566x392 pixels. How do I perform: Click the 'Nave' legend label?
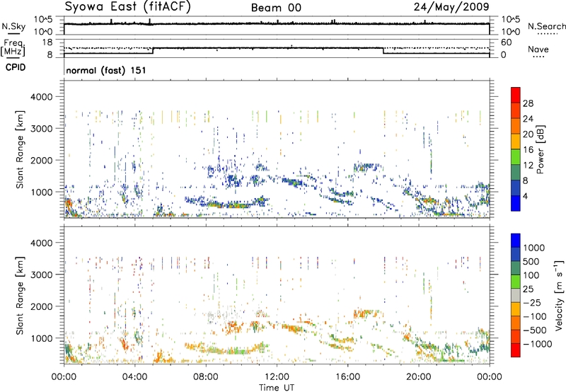click(538, 49)
